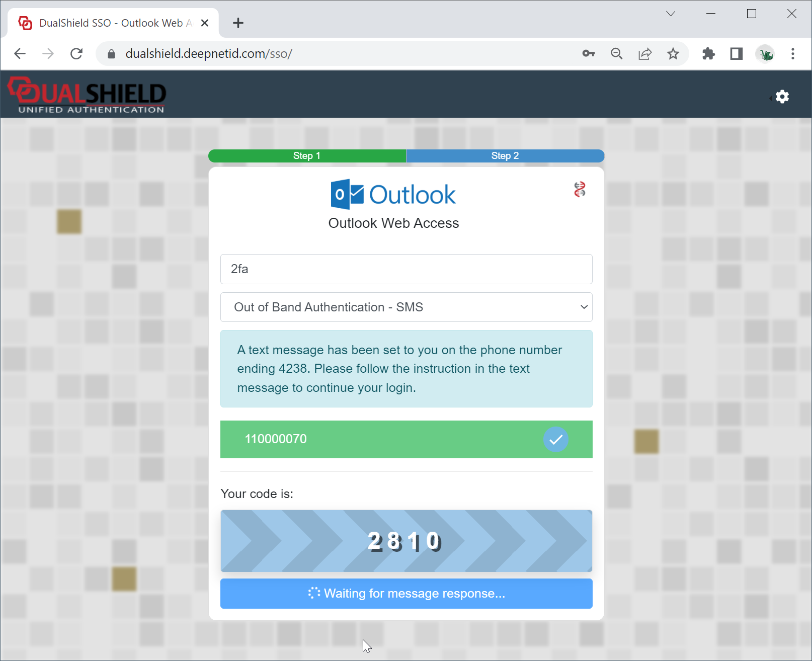The width and height of the screenshot is (812, 661).
Task: Share this page using the share icon
Action: (644, 54)
